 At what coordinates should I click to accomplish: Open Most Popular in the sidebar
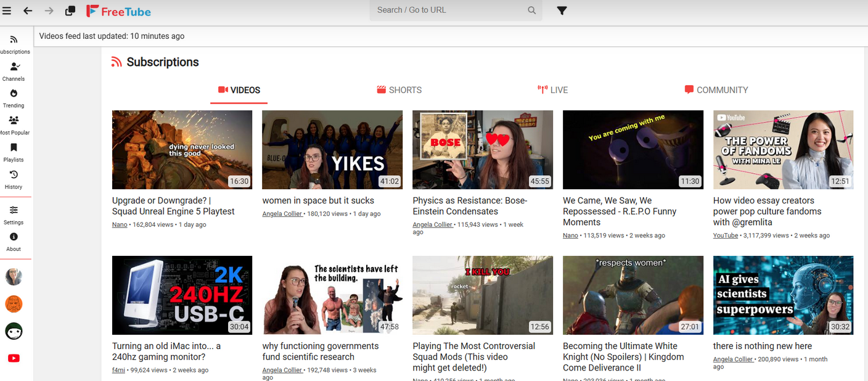14,125
